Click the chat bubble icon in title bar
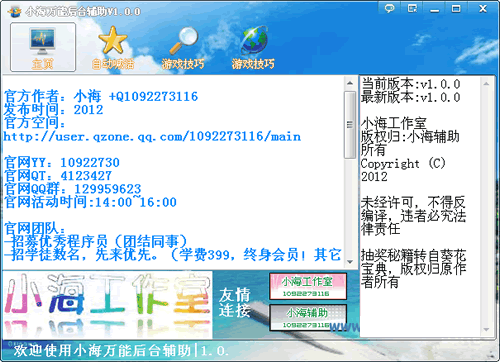 click(x=389, y=8)
